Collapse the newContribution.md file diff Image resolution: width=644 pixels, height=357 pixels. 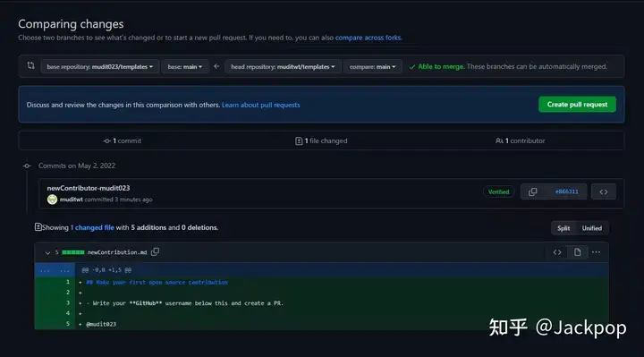47,252
